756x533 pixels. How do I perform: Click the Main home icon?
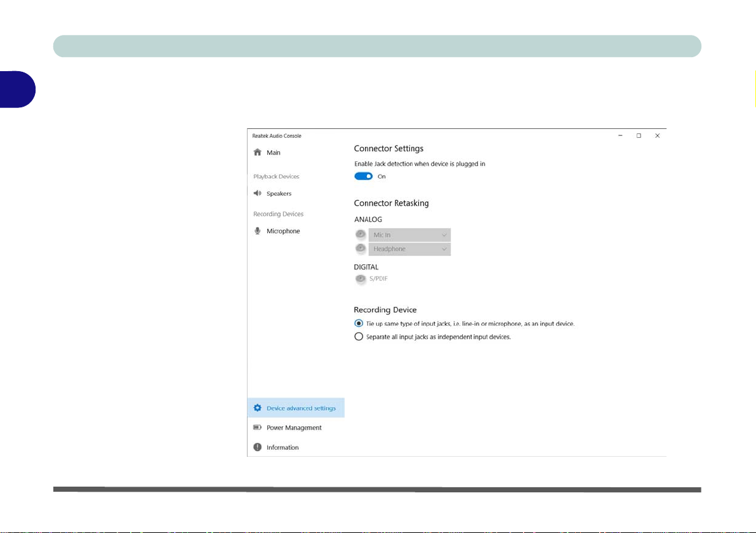point(258,152)
